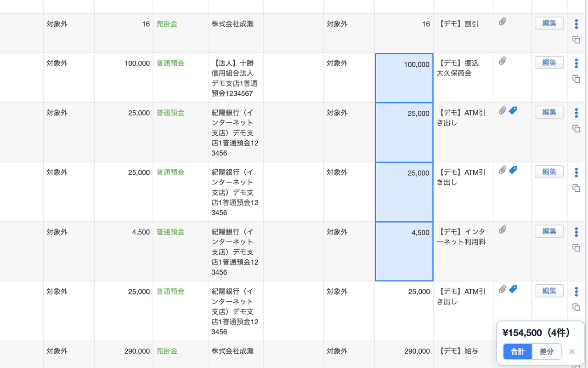Viewport: 588px width, 368px height.
Task: Switch the summary popup to 合計
Action: (518, 351)
